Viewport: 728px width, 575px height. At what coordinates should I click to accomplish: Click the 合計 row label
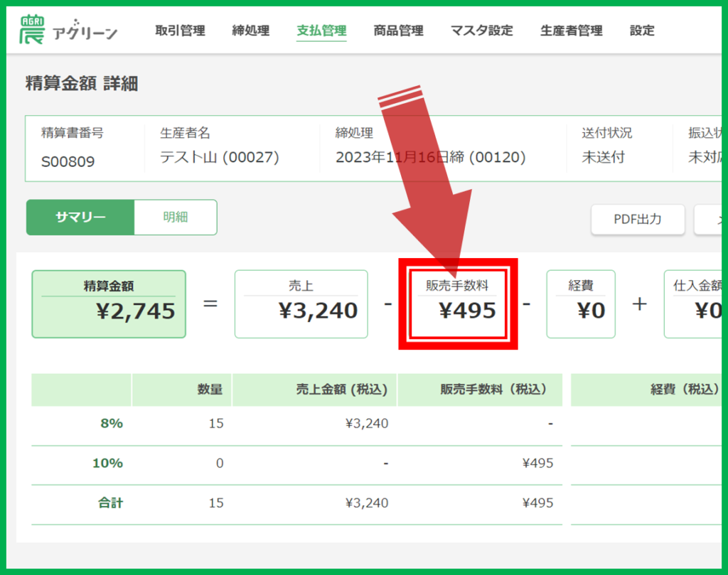[110, 503]
